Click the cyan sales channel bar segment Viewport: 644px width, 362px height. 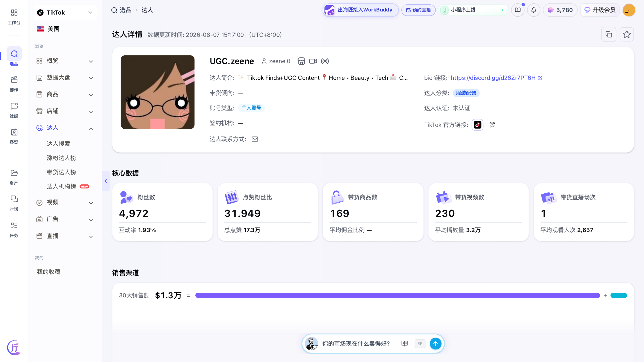tap(619, 295)
